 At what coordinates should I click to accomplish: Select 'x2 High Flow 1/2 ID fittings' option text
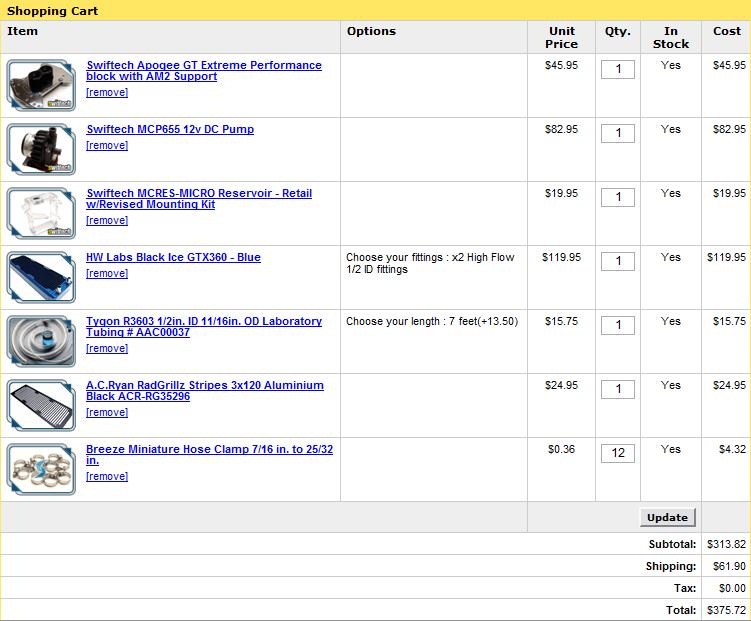click(430, 263)
